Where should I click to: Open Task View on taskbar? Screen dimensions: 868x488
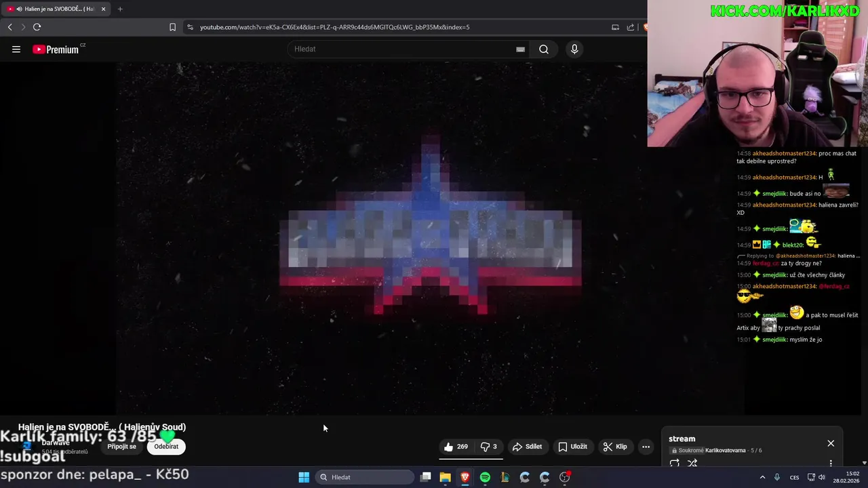tap(425, 477)
